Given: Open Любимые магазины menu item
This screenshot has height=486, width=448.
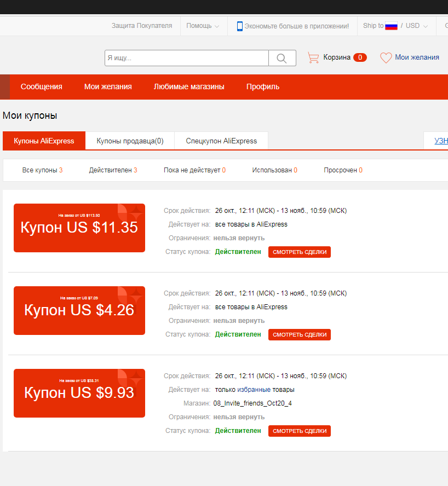Looking at the screenshot, I should pos(189,87).
